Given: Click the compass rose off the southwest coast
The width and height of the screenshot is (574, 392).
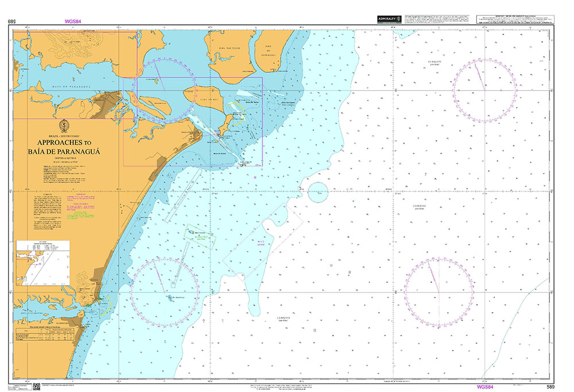Looking at the screenshot, I should [x=165, y=293].
